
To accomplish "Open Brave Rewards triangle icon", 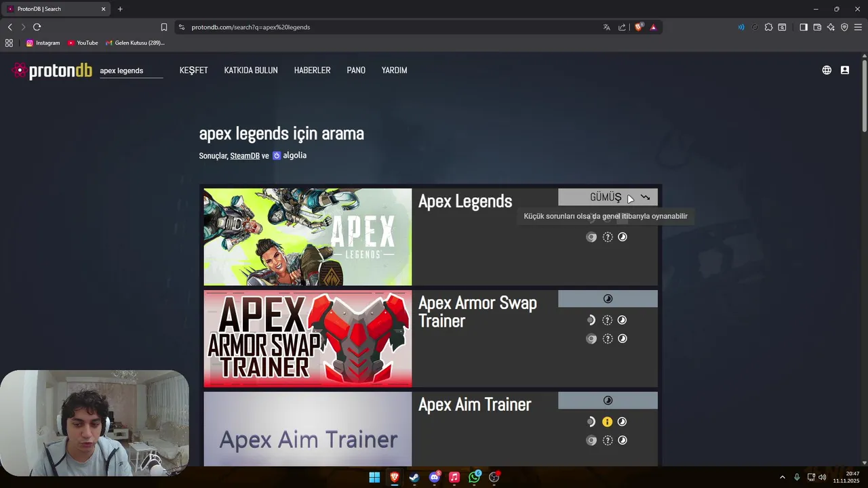I will 653,27.
